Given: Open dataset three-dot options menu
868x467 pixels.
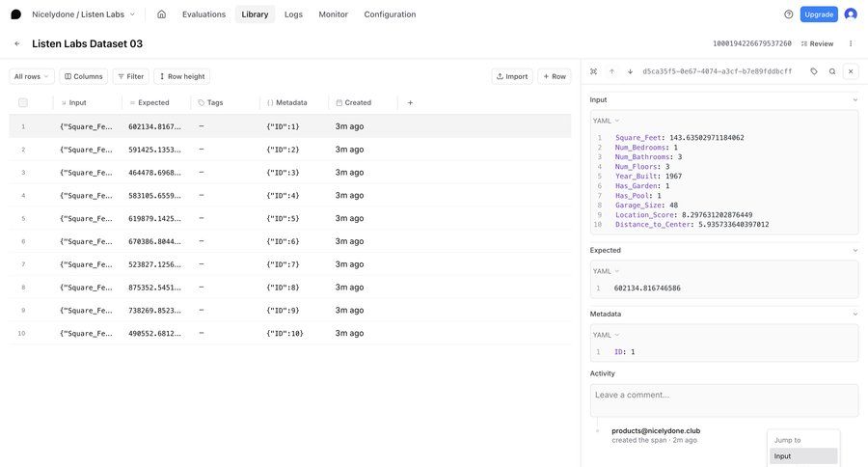Looking at the screenshot, I should coord(851,43).
